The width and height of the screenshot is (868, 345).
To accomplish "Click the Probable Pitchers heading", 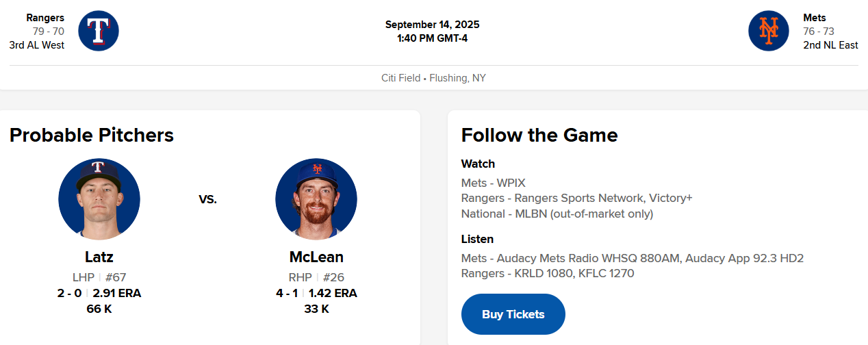I will click(x=92, y=135).
